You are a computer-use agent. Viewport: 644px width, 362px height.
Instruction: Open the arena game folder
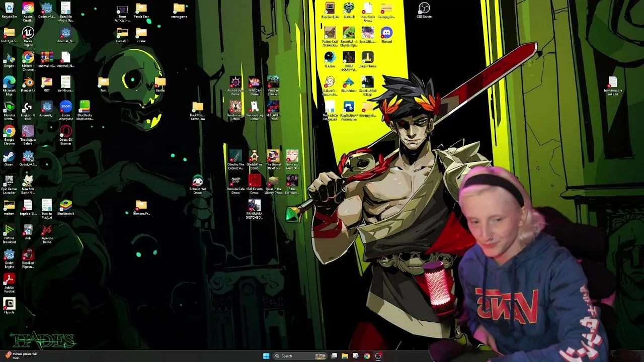tap(179, 11)
